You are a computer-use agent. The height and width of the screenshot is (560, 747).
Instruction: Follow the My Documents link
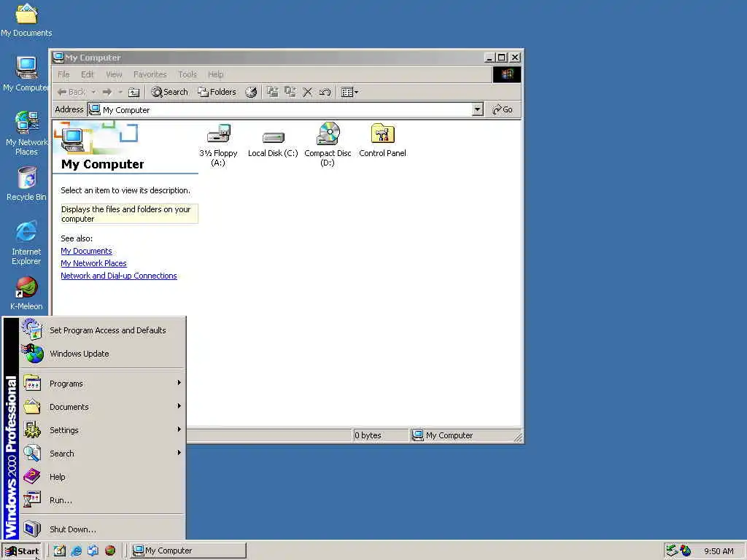coord(86,251)
